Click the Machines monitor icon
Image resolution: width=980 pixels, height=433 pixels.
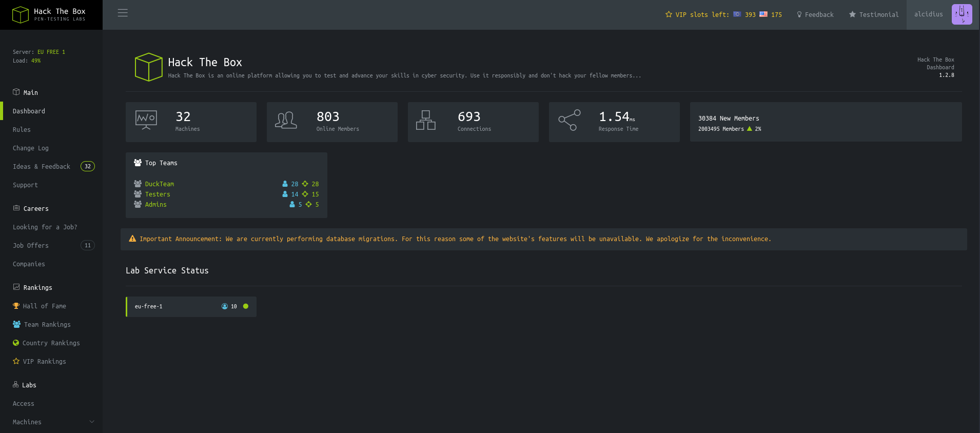click(146, 120)
